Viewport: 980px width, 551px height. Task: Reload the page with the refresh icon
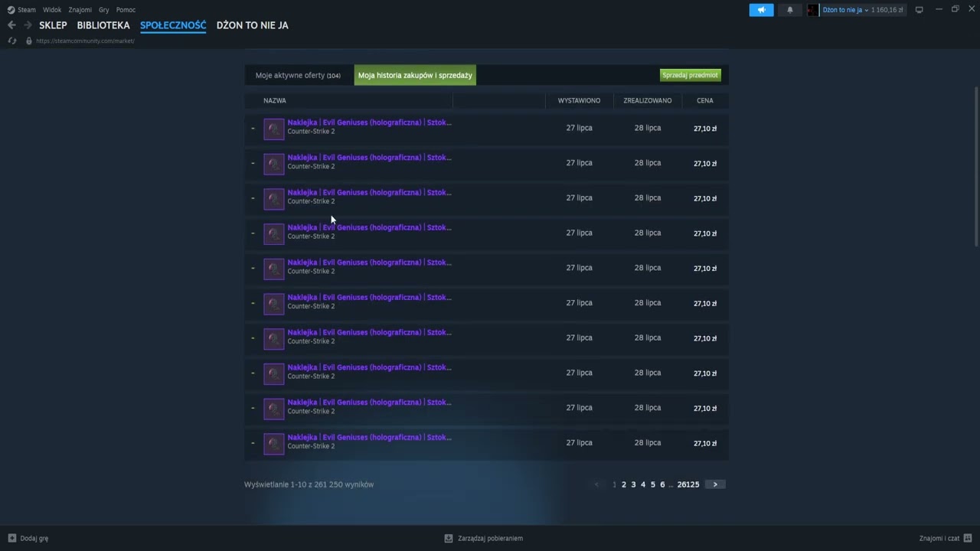[x=12, y=41]
